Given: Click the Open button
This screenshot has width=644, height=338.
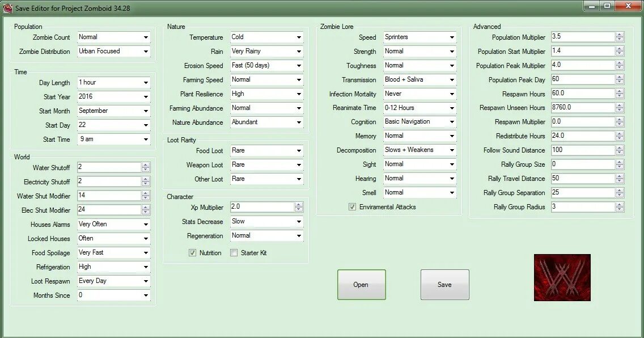Looking at the screenshot, I should pos(362,285).
